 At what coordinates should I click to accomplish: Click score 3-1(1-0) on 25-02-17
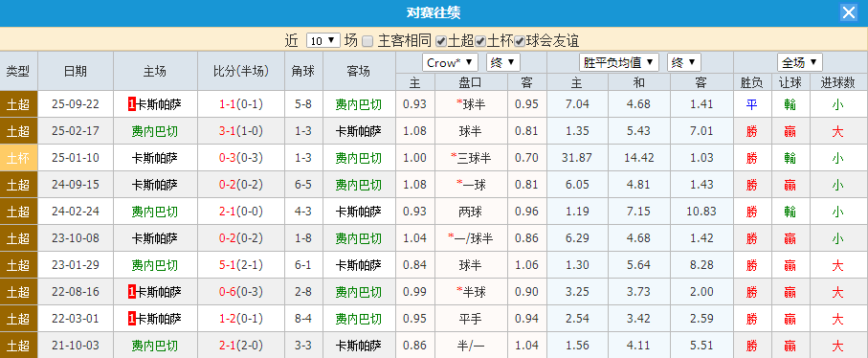pos(241,131)
